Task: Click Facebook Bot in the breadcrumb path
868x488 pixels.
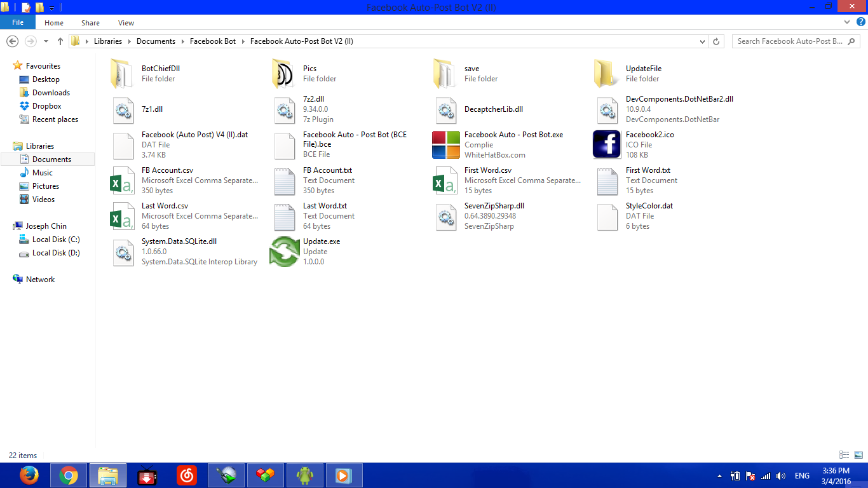Action: click(213, 41)
